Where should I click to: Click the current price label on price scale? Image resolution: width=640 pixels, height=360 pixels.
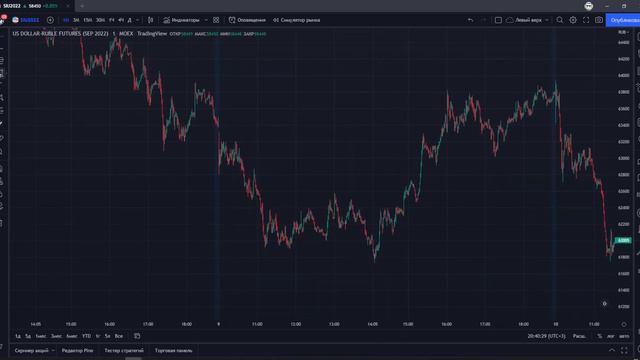pyautogui.click(x=623, y=240)
